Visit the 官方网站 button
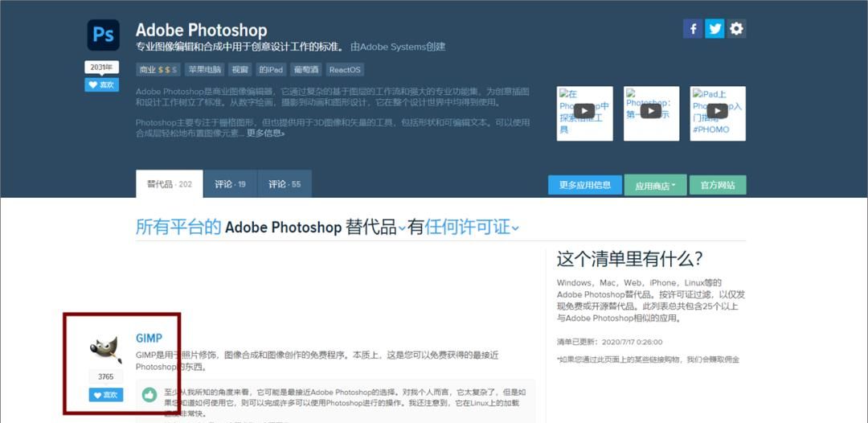 point(718,185)
